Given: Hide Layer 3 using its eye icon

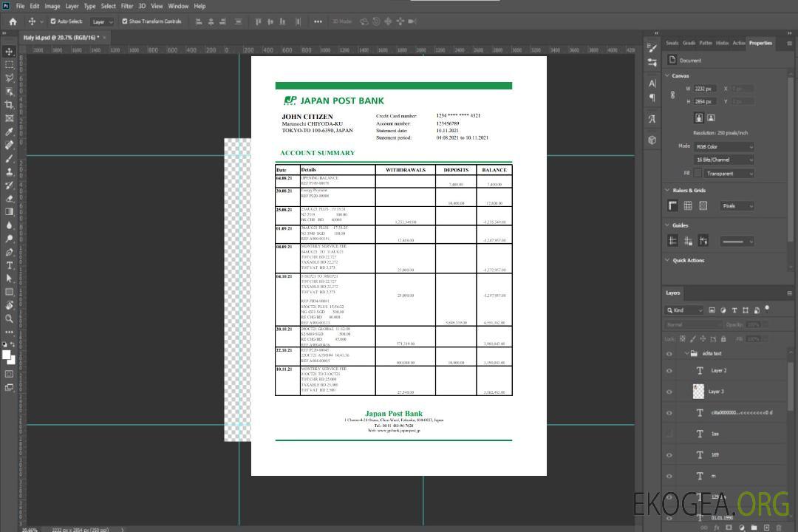Looking at the screenshot, I should (x=669, y=392).
